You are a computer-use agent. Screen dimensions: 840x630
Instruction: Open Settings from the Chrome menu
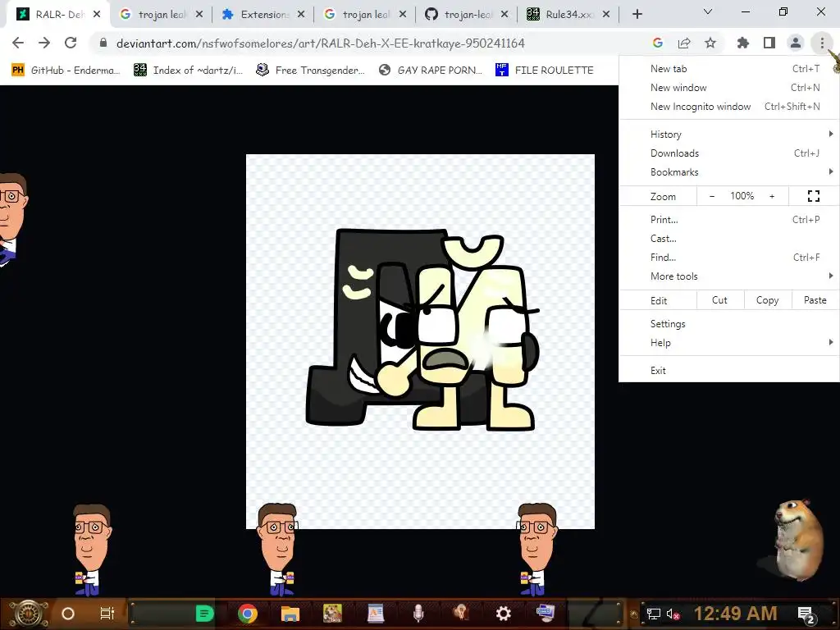pos(729,323)
